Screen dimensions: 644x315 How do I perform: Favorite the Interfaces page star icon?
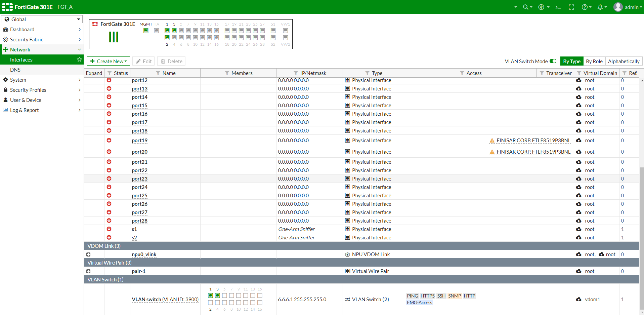pyautogui.click(x=79, y=60)
